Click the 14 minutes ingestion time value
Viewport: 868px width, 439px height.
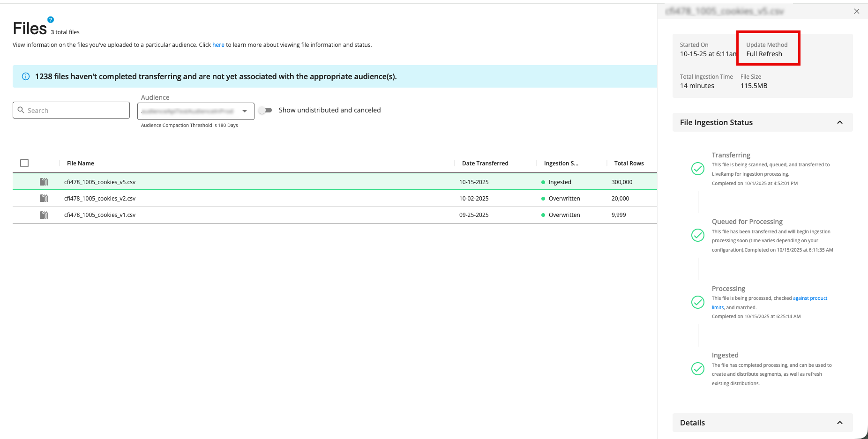point(697,86)
